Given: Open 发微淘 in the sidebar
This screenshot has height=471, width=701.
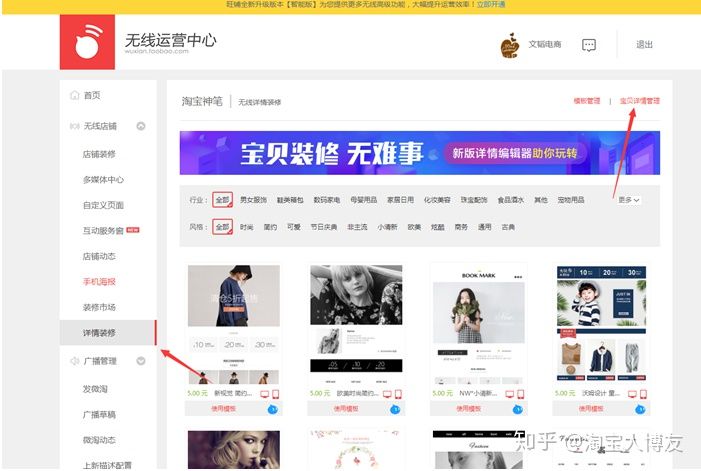Looking at the screenshot, I should tap(95, 389).
